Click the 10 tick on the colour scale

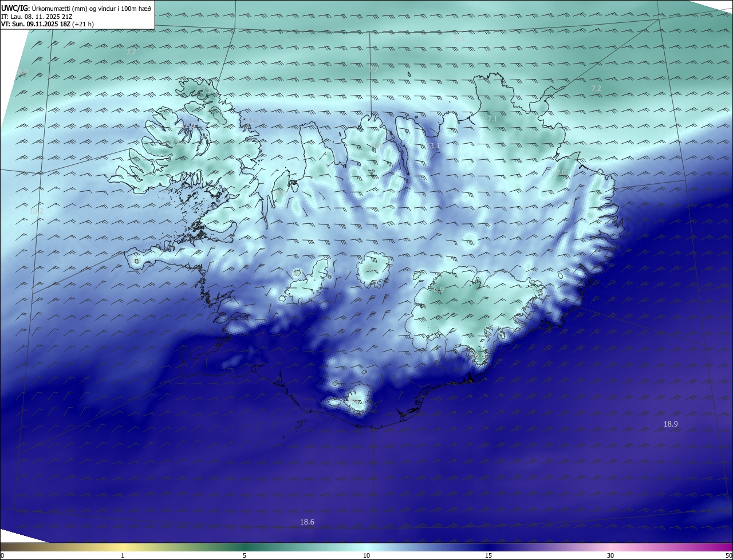coord(366,555)
